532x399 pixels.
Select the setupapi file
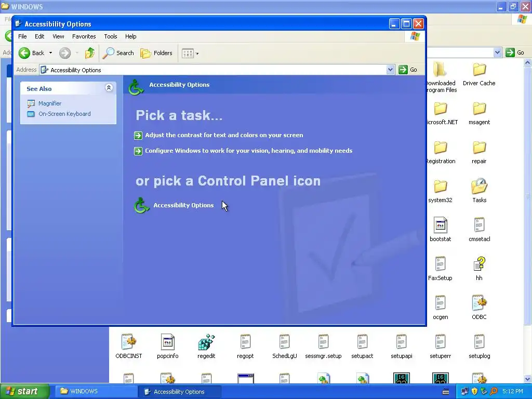tap(402, 347)
